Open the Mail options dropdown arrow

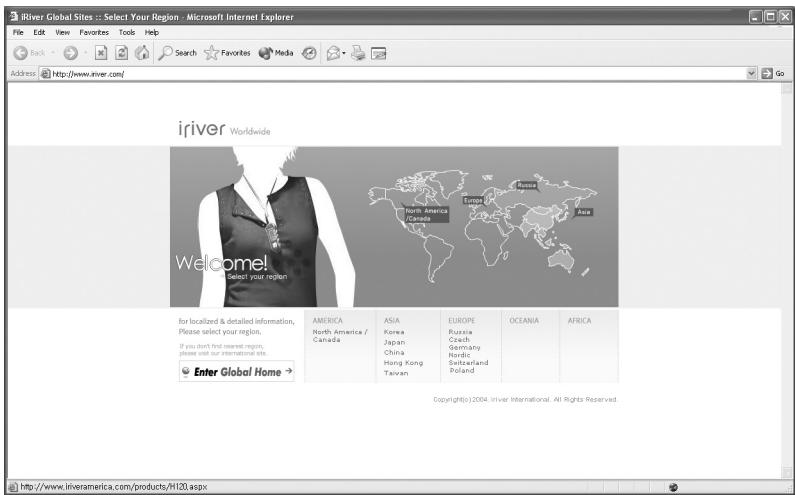[344, 53]
